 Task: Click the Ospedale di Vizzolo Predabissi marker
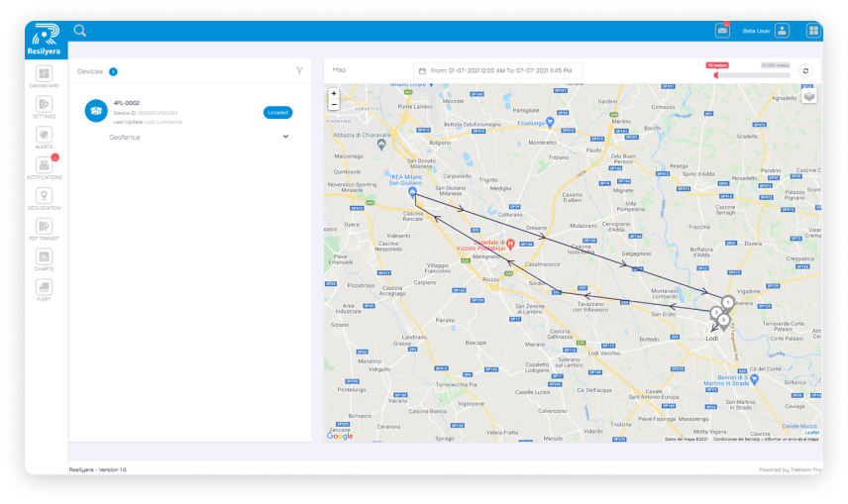509,244
